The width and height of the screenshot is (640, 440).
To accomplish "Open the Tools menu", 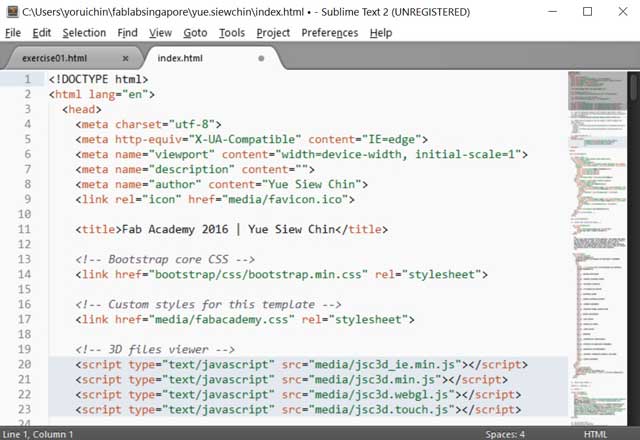I will [232, 33].
